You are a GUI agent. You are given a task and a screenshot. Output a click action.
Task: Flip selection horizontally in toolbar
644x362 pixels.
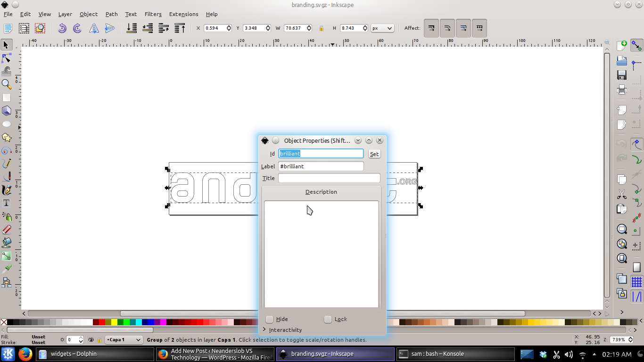pos(94,28)
